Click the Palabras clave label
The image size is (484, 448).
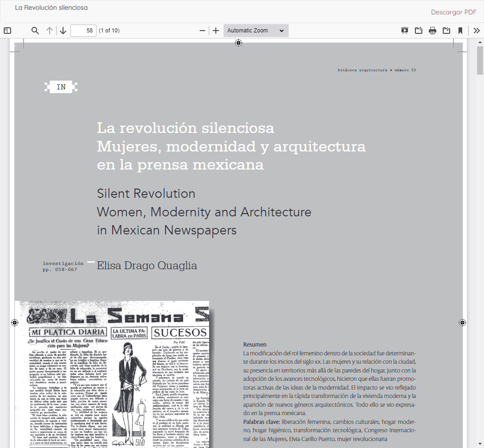pos(261,422)
